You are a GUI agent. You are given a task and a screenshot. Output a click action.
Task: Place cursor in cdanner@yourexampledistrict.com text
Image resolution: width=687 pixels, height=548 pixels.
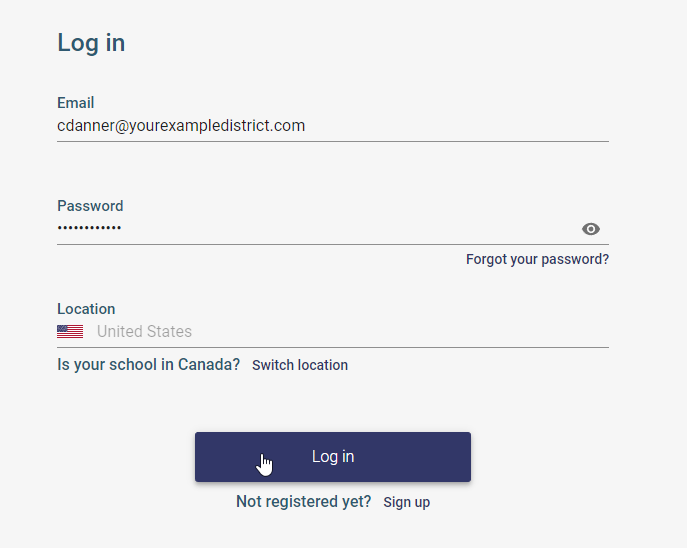pyautogui.click(x=181, y=126)
